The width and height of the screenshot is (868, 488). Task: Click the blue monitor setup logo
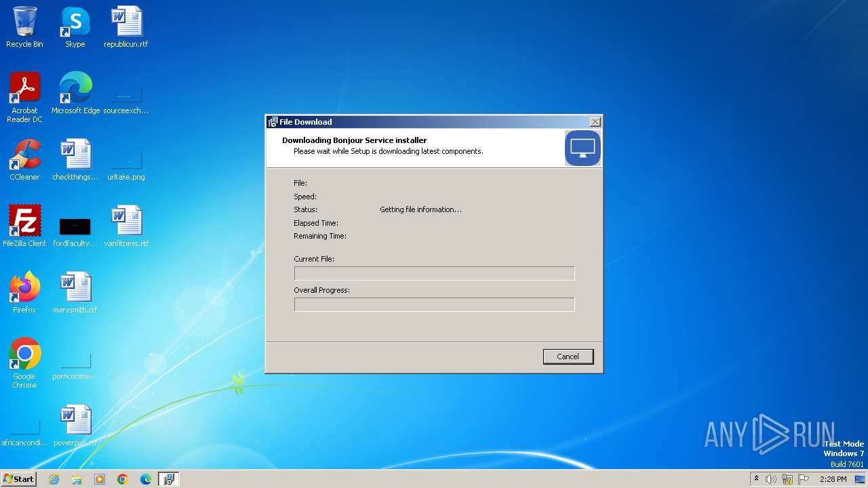(583, 148)
